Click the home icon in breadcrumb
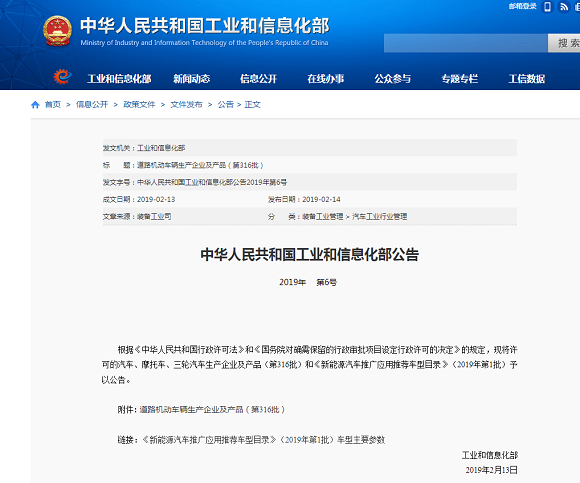 point(36,105)
